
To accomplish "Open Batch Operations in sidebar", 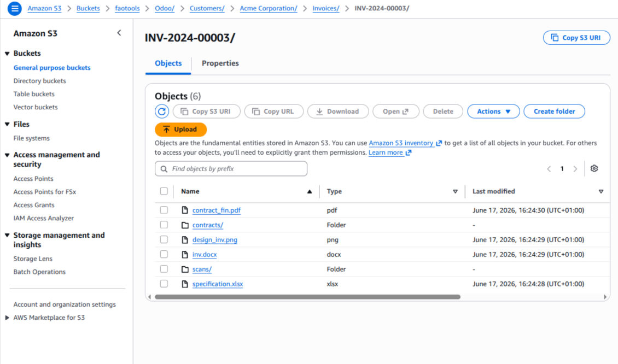I will coord(39,272).
